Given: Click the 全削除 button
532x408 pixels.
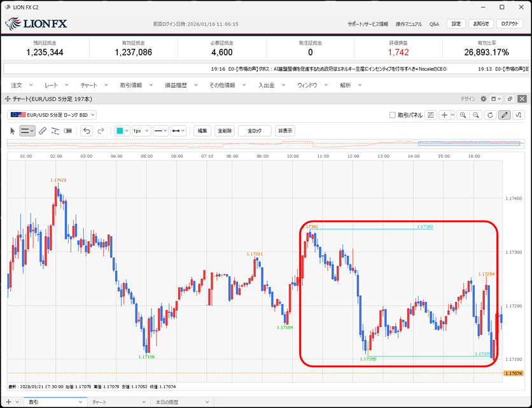Looking at the screenshot, I should [225, 130].
